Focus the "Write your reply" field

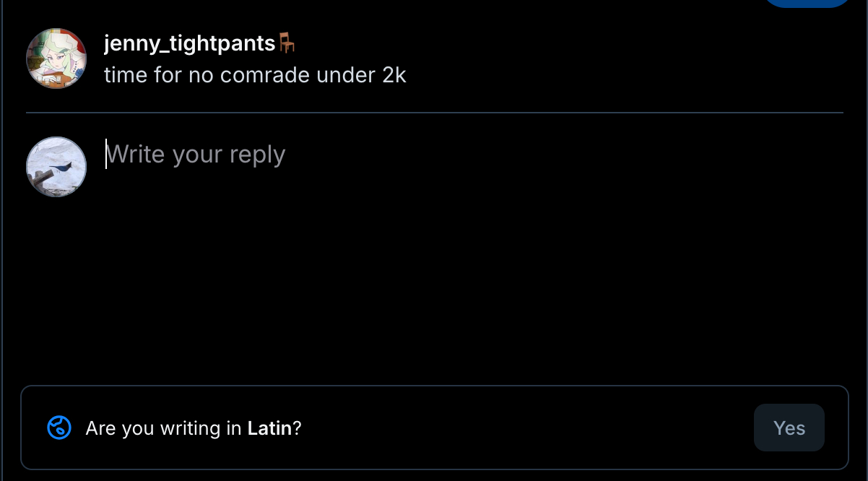tap(196, 155)
